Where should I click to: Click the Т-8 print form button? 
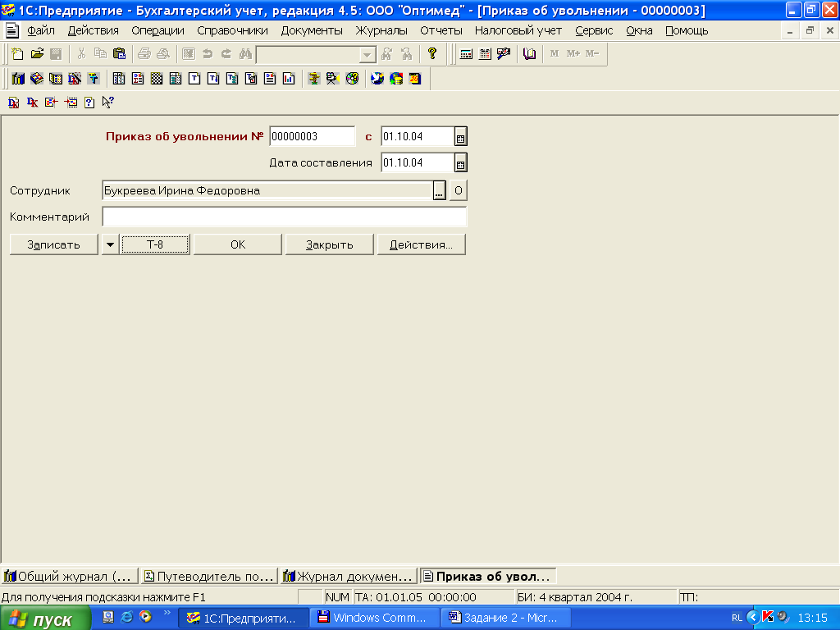155,244
